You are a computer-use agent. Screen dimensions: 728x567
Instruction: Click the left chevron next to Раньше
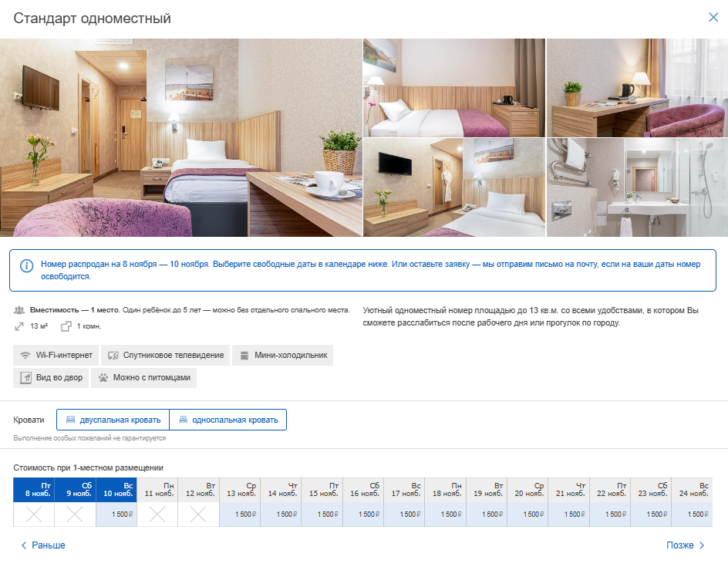[x=24, y=545]
